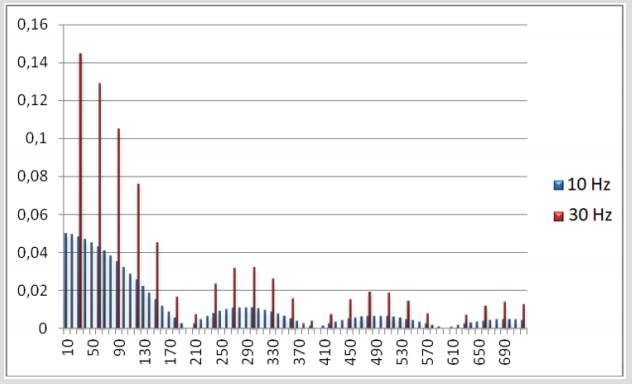This screenshot has width=632, height=384.
Task: Click the x-axis label 50
Action: 93,347
